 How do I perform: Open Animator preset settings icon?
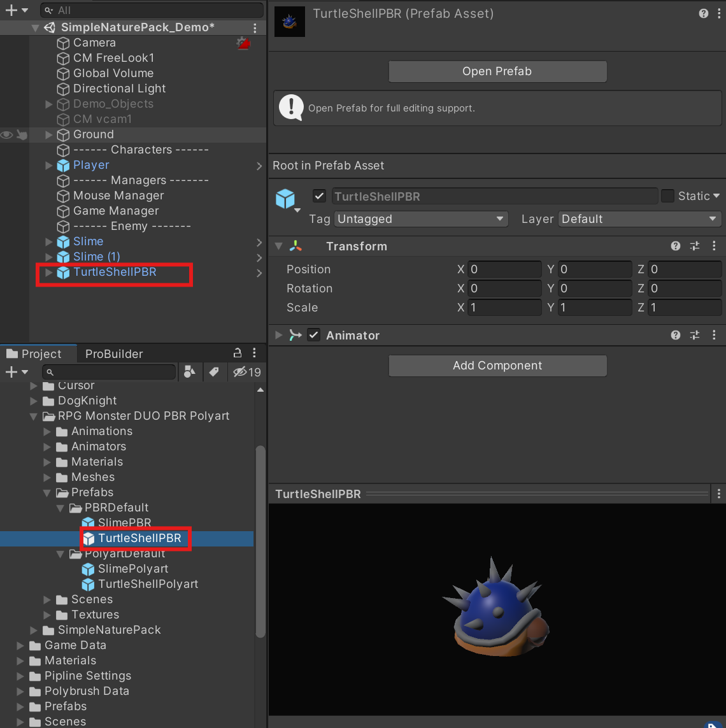pyautogui.click(x=695, y=335)
